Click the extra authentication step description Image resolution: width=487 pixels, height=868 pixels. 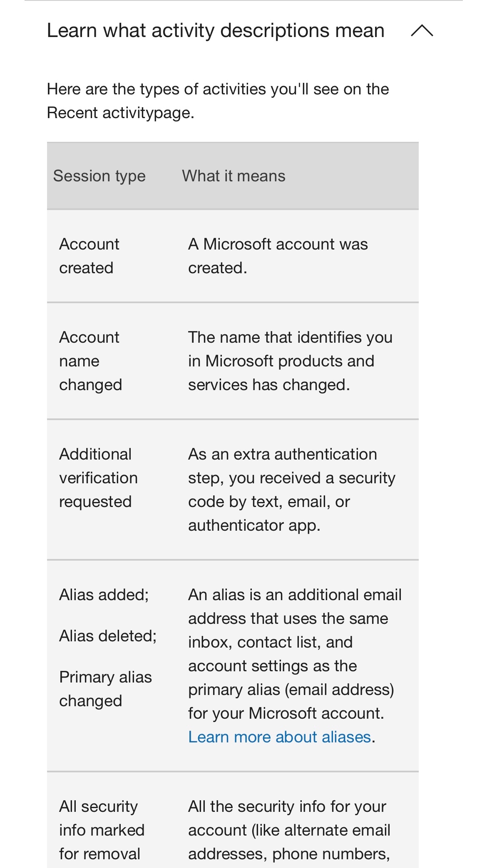[291, 490]
